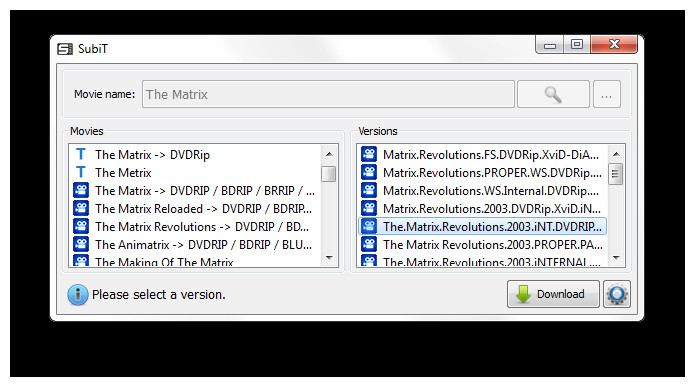Viewport: 694px width, 386px height.
Task: Click the T icon beside 'The Matrix -> DVDRip'
Action: [81, 154]
